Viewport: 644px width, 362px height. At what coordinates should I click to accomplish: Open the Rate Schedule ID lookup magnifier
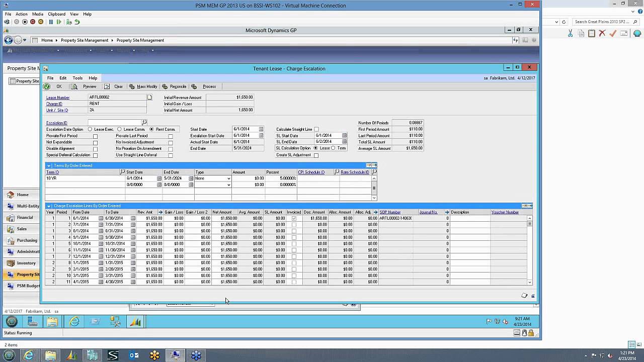pos(374,172)
